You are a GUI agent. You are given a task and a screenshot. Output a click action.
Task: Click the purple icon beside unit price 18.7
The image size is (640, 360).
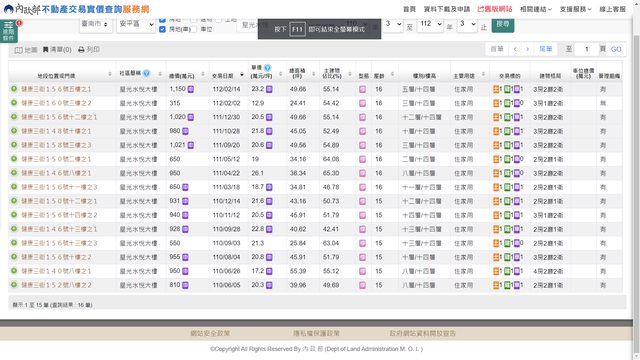tap(269, 187)
